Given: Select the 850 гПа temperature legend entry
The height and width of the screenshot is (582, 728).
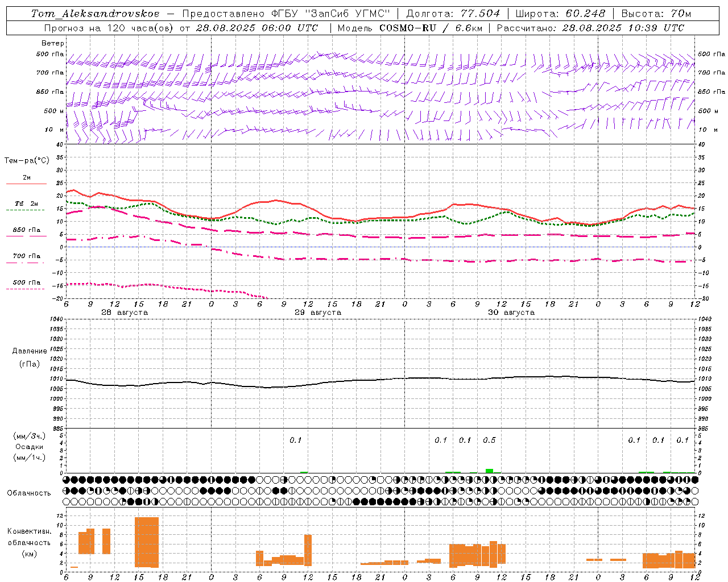Looking at the screenshot, I should click(x=26, y=230).
